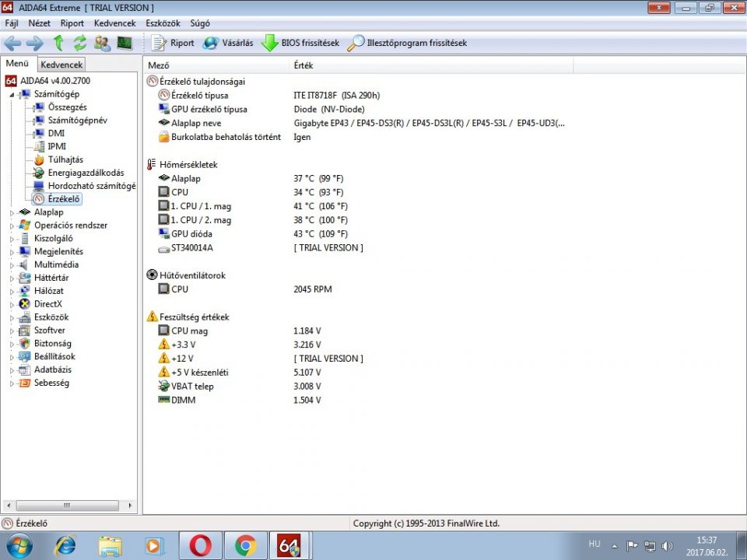Expand the Operációs rendszer node
The image size is (747, 560).
coord(12,226)
